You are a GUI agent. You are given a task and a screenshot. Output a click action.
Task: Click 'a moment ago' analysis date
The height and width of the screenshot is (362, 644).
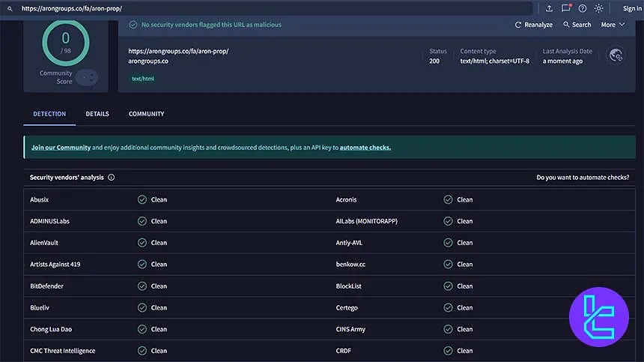pyautogui.click(x=562, y=61)
